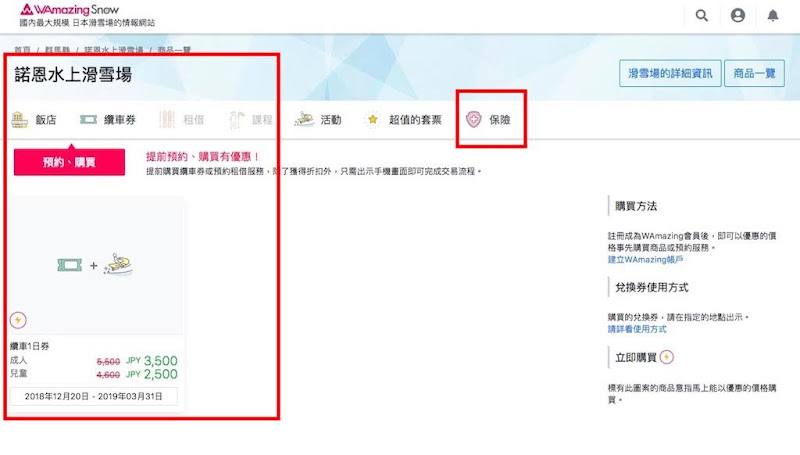Click the 提前預約、購買有優惠！ text

(x=203, y=157)
